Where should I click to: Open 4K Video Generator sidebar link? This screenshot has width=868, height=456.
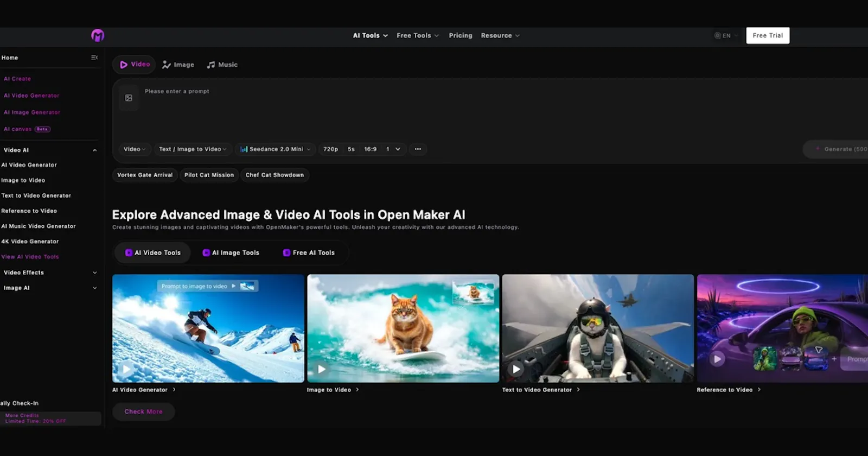click(30, 242)
